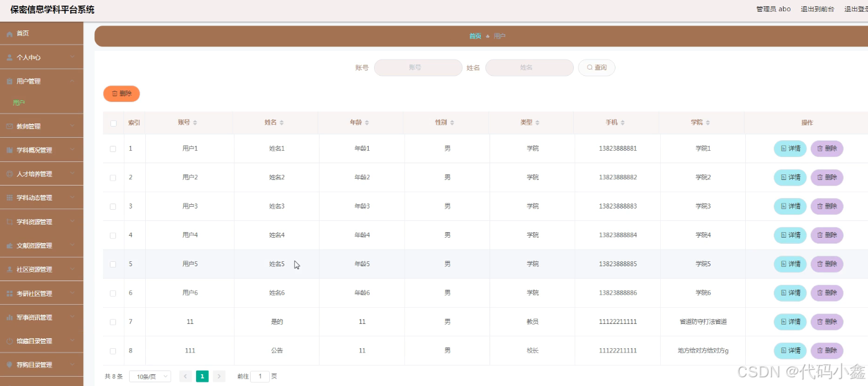This screenshot has height=386, width=868.
Task: Sort table by 年龄 column arrows
Action: [367, 123]
